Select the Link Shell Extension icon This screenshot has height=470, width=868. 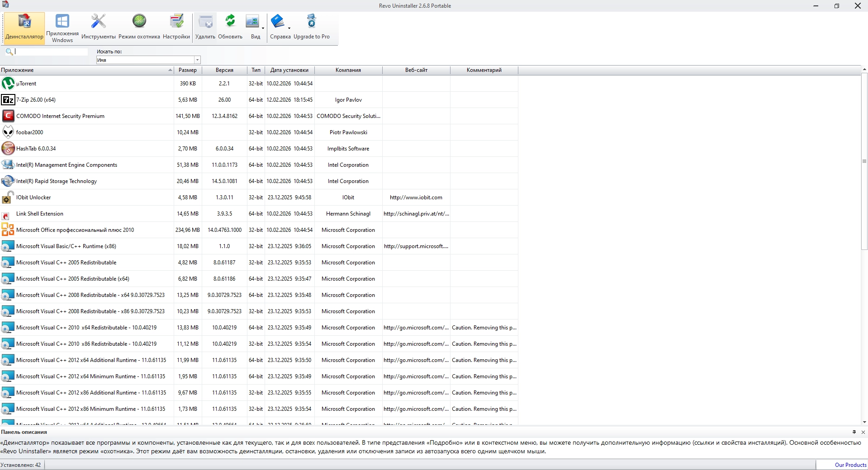(x=6, y=216)
